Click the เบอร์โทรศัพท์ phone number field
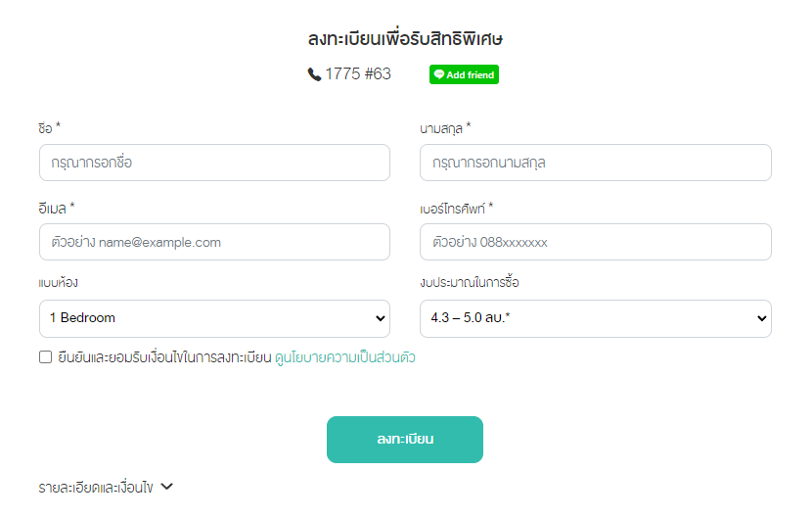The height and width of the screenshot is (518, 812). [596, 242]
